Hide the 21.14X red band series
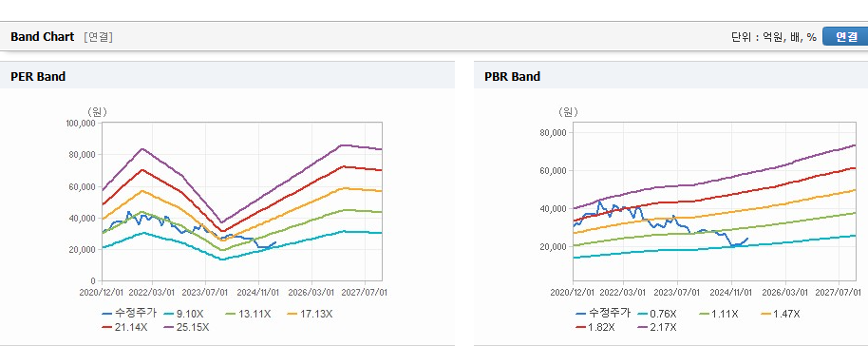Image resolution: width=868 pixels, height=346 pixels. click(x=124, y=327)
